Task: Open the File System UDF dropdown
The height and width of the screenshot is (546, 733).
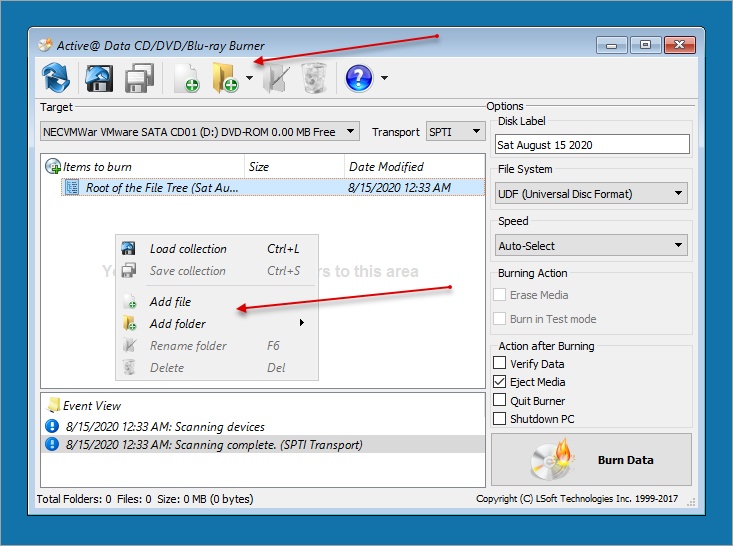Action: 591,193
